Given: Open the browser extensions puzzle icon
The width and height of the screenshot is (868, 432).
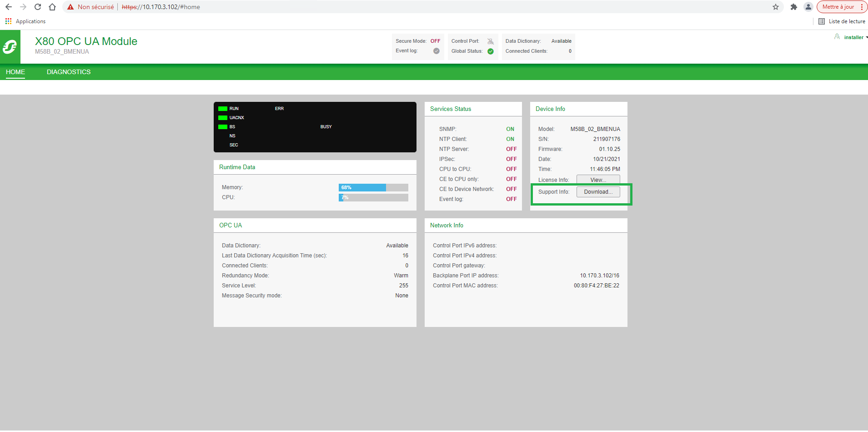Looking at the screenshot, I should pyautogui.click(x=794, y=7).
